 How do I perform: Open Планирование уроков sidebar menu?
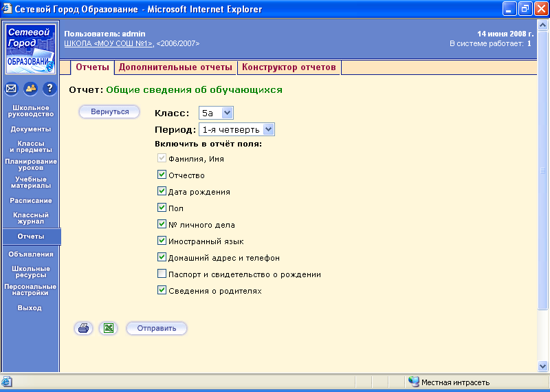(31, 164)
